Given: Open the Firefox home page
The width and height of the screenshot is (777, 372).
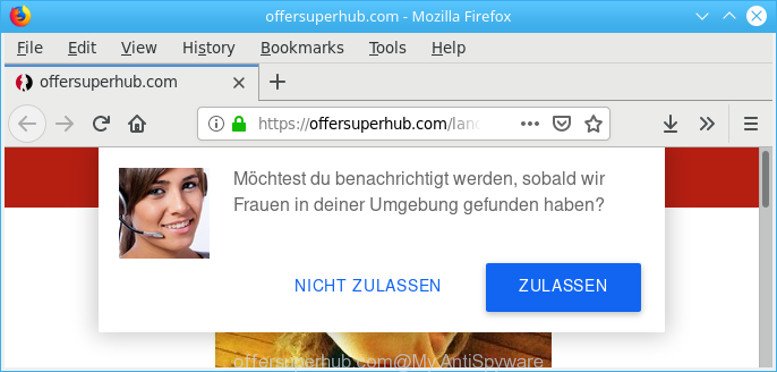Looking at the screenshot, I should pos(137,124).
